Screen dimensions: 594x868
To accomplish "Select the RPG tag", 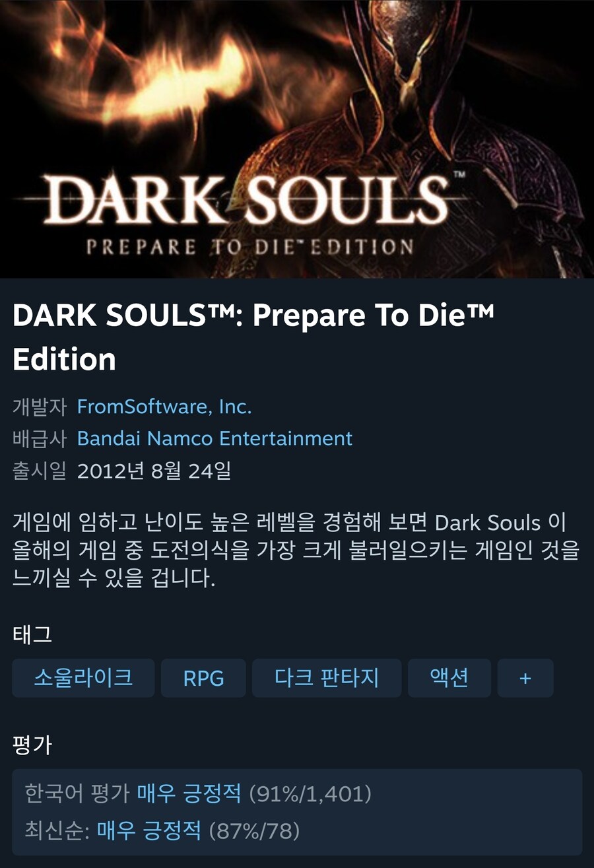I will click(x=203, y=678).
